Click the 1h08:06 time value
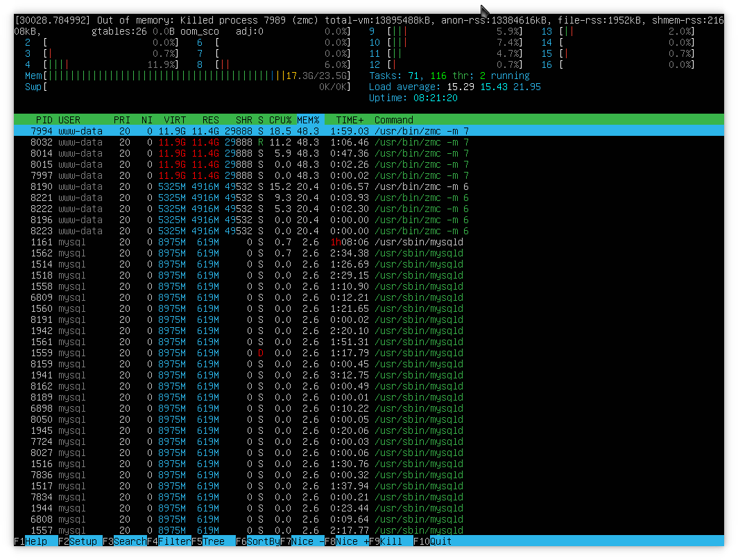This screenshot has height=560, width=738. pyautogui.click(x=350, y=242)
